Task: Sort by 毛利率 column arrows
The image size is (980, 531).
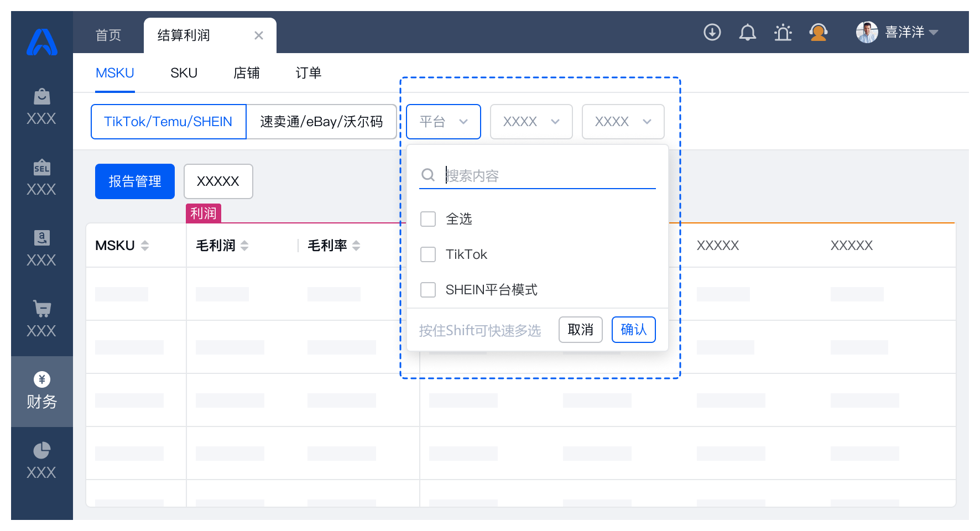Action: [x=356, y=246]
